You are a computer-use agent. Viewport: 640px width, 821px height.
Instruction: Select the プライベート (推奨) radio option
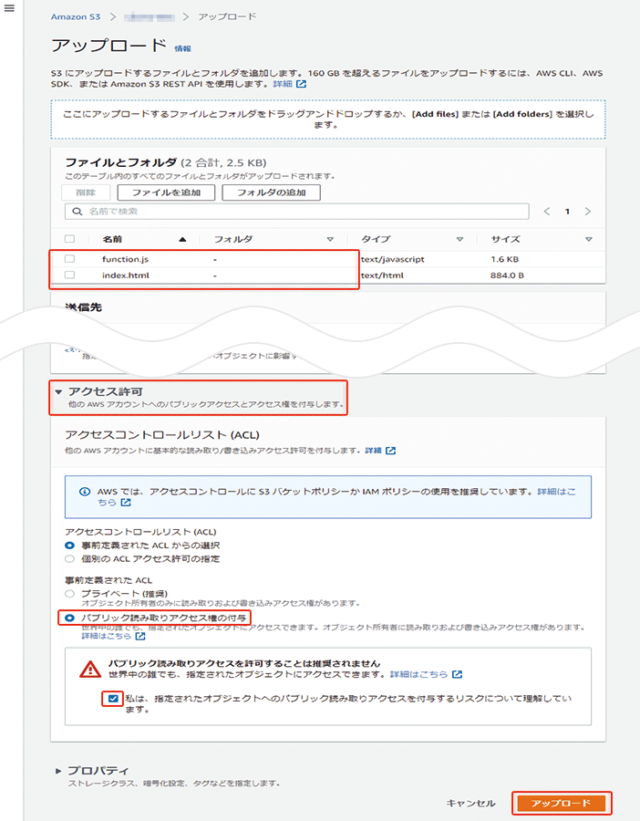point(69,594)
